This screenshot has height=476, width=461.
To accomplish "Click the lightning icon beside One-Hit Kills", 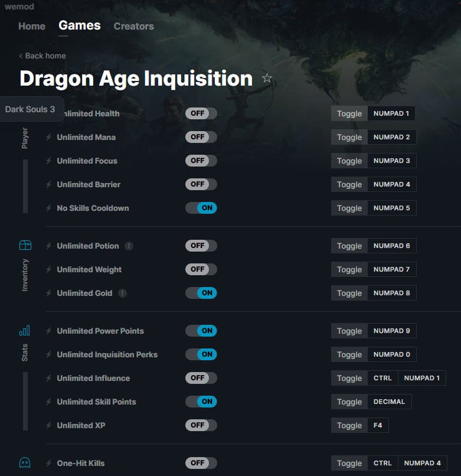I will click(49, 463).
